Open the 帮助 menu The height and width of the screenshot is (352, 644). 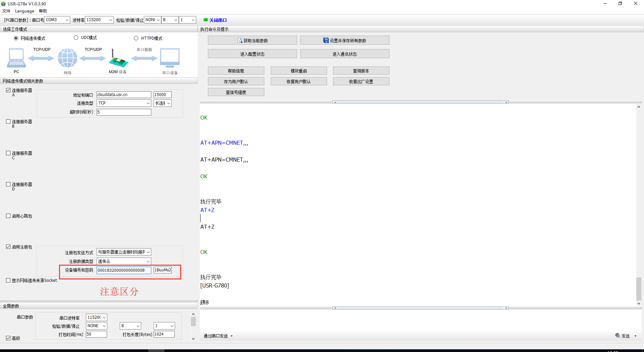[x=42, y=11]
